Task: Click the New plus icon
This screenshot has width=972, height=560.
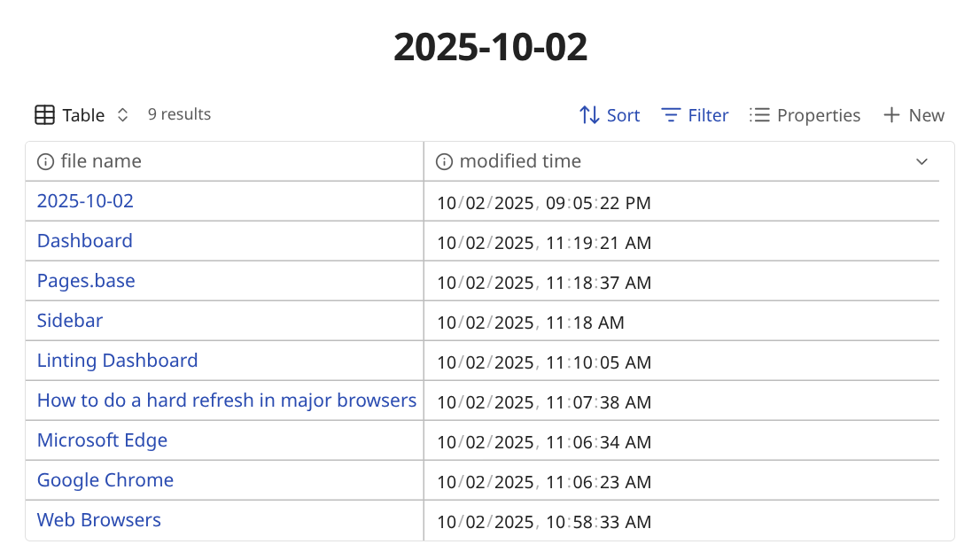Action: (891, 115)
